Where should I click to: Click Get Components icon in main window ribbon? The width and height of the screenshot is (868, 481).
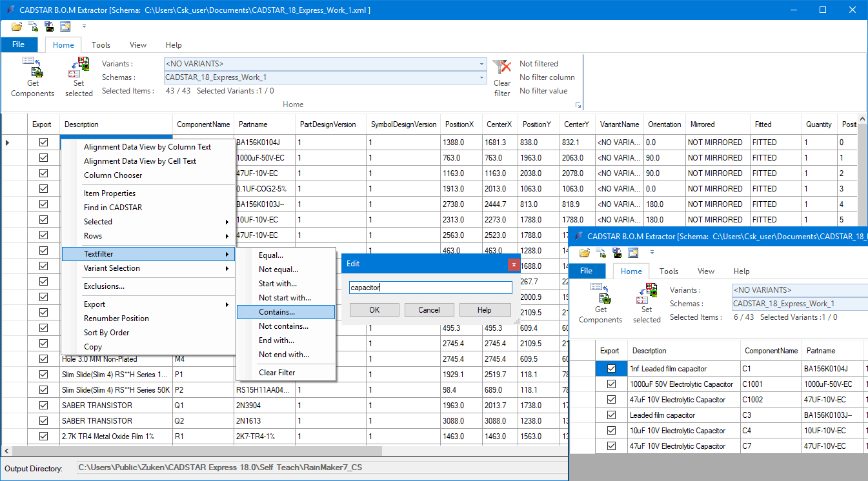click(x=32, y=66)
